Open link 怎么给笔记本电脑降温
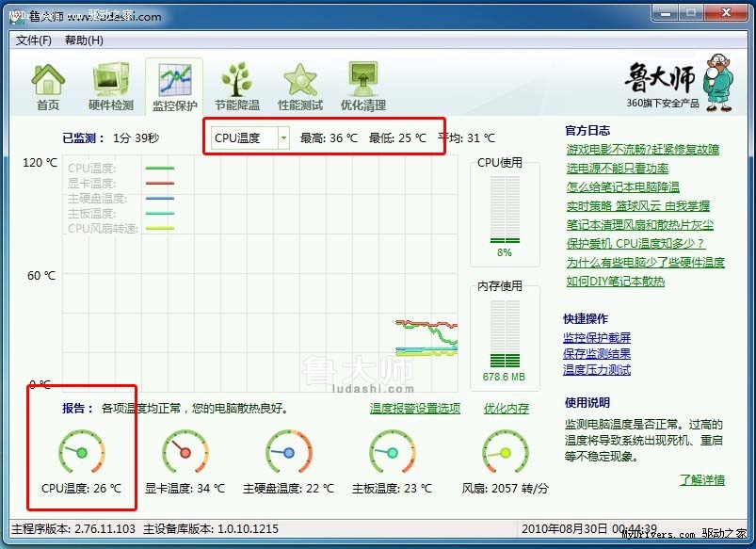The width and height of the screenshot is (756, 549). (622, 187)
